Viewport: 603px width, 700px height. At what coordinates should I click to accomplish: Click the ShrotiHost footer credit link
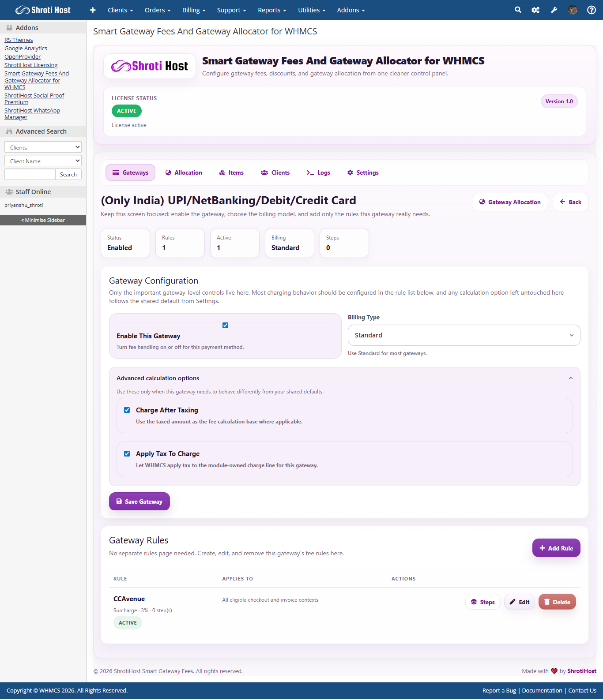(x=582, y=671)
